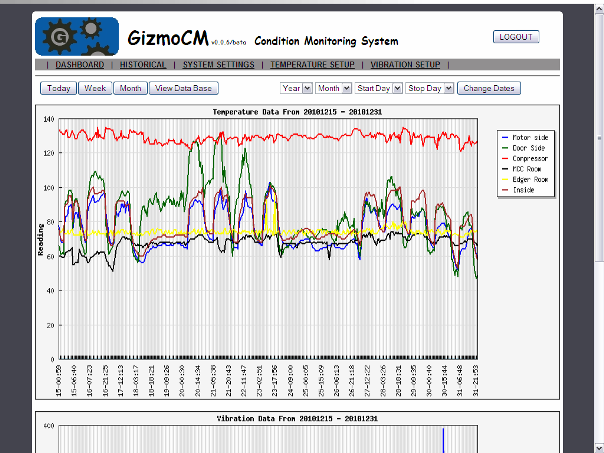Open the DASHBOARD menu link

80,65
